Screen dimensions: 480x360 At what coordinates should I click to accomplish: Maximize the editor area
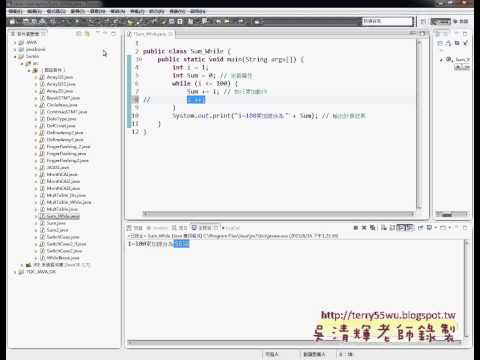[x=422, y=33]
